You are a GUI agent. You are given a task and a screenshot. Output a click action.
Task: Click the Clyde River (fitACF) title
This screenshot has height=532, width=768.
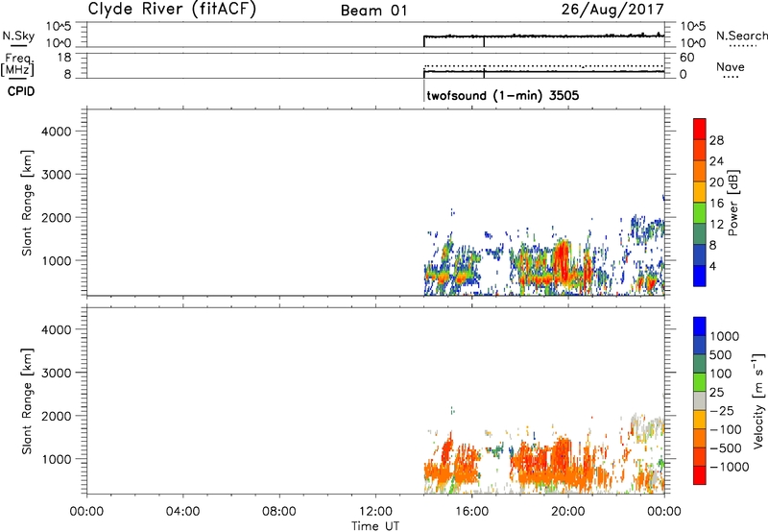(172, 9)
